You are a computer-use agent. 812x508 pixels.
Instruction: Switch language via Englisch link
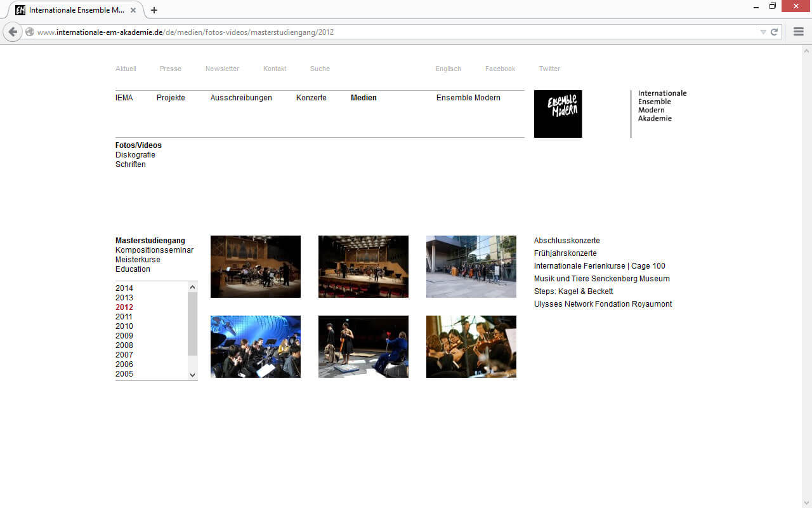click(449, 69)
